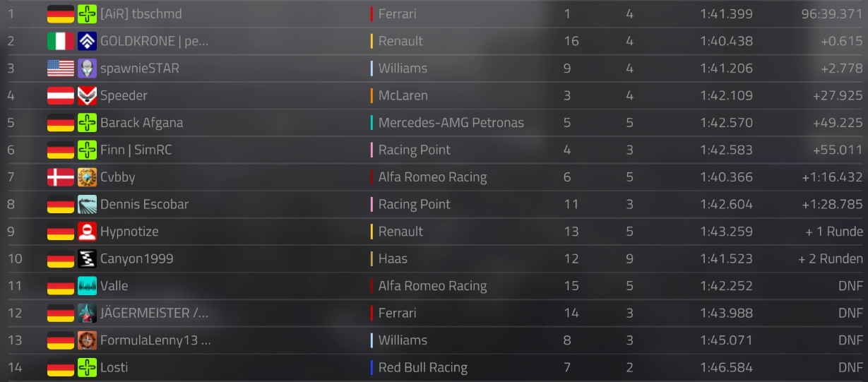Click the US flag next to spawnieSTAR
Image resolution: width=868 pixels, height=382 pixels.
click(x=61, y=68)
